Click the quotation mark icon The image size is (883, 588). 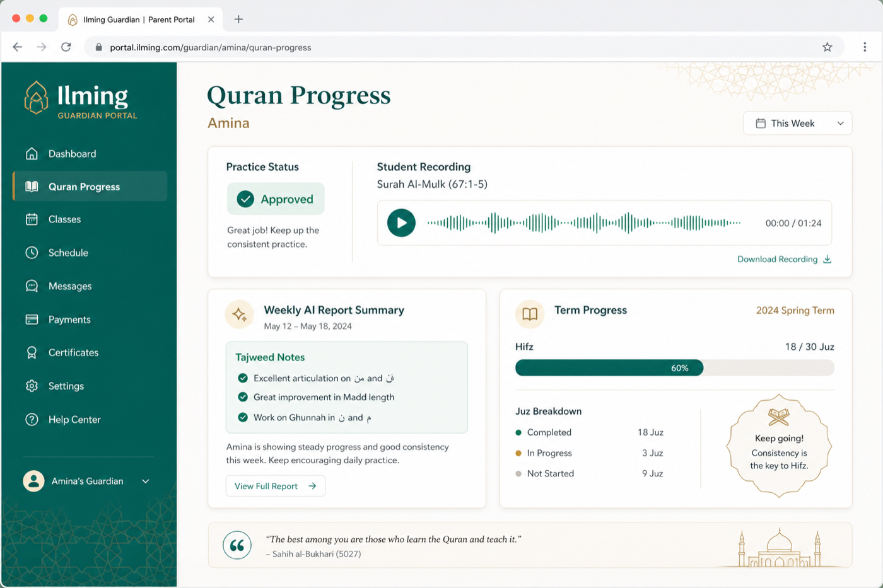(237, 545)
